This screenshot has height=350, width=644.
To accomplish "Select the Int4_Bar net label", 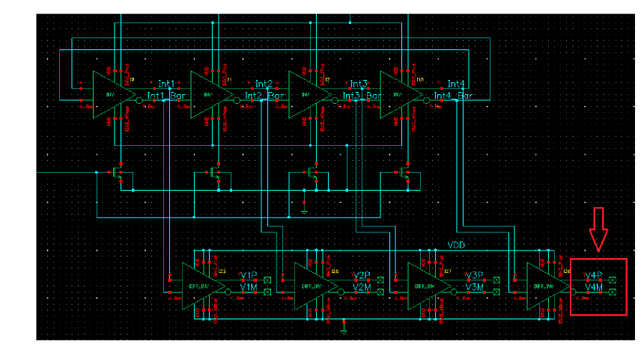I will click(454, 96).
